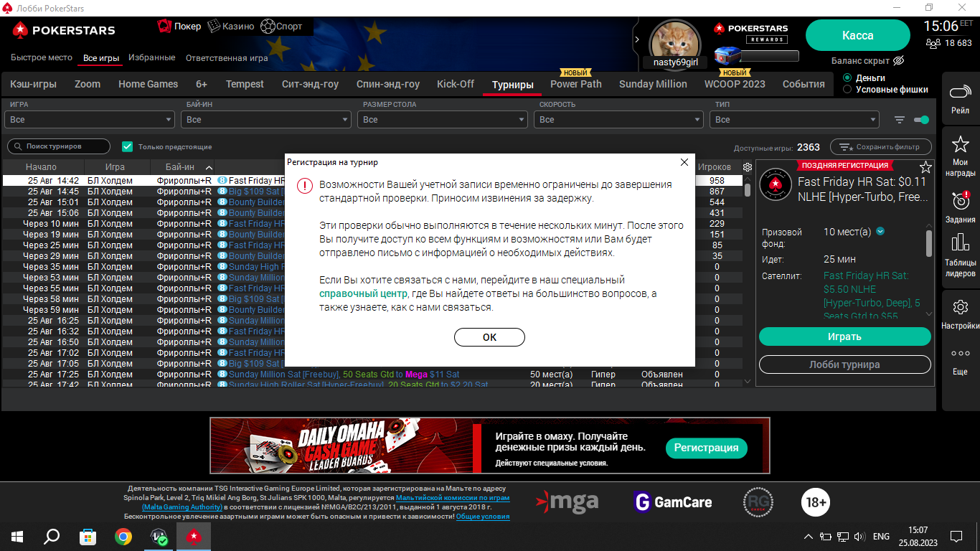
Task: Click PokerStars taskbar icon
Action: (x=194, y=536)
